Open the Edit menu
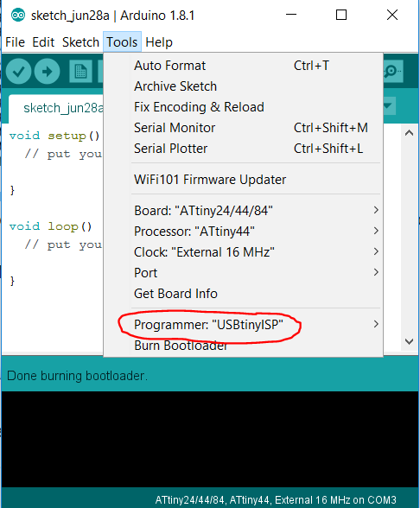Viewport: 420px width, 508px height. 43,42
